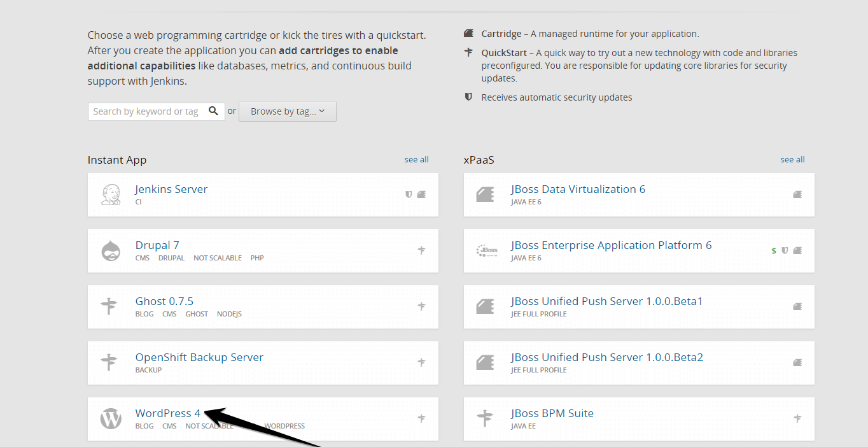Click the quickstart badge on Drupal 7 row

coord(421,250)
